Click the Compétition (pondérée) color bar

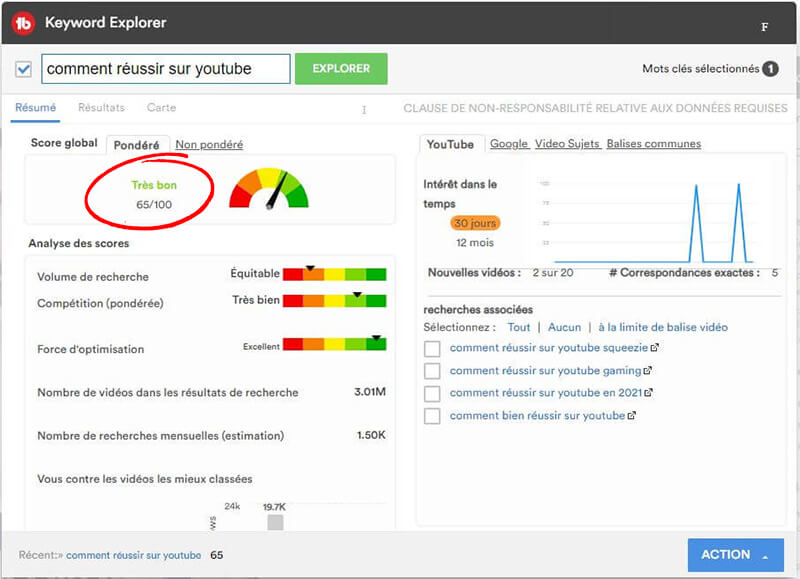[x=335, y=300]
